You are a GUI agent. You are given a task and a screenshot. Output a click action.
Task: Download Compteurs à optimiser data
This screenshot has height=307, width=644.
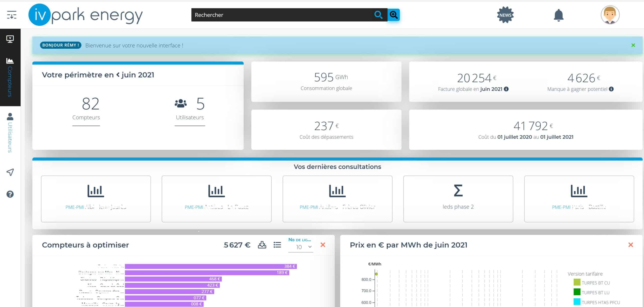tap(262, 245)
